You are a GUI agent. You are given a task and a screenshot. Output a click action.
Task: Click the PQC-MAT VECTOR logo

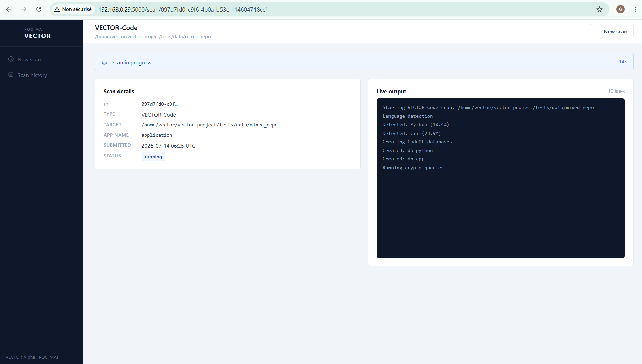(x=37, y=33)
